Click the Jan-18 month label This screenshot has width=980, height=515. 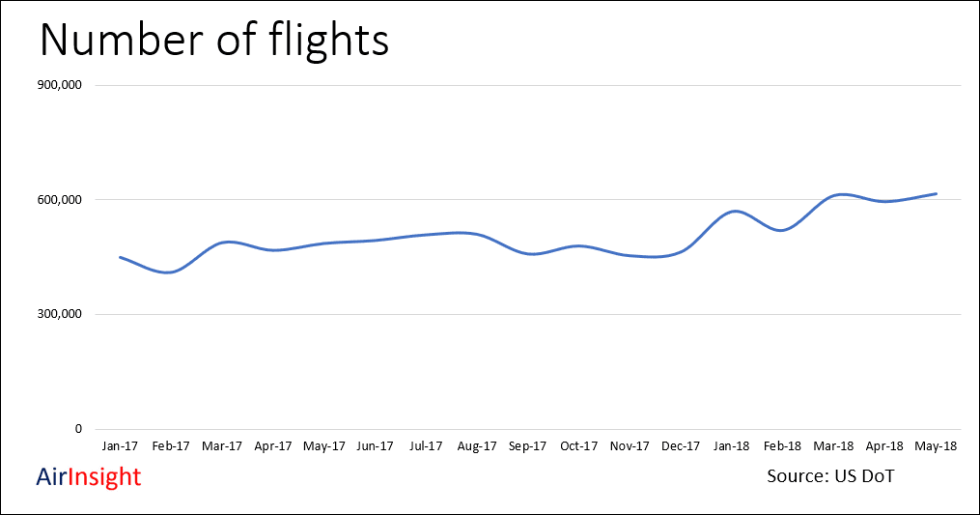pyautogui.click(x=732, y=446)
